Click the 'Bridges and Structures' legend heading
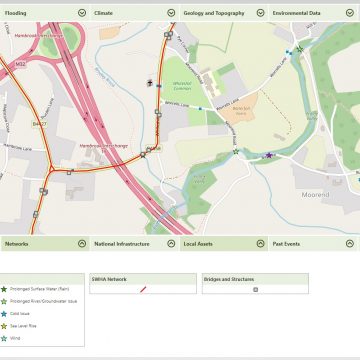 (229, 279)
